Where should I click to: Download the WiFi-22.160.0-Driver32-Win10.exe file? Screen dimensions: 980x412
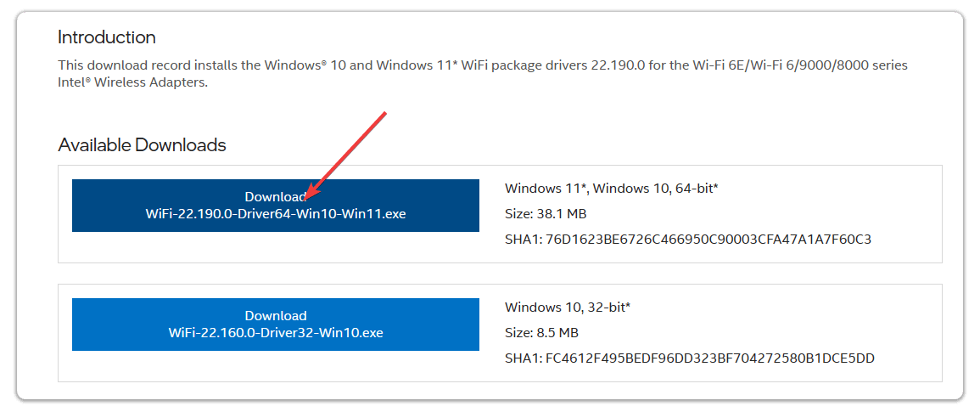[275, 325]
